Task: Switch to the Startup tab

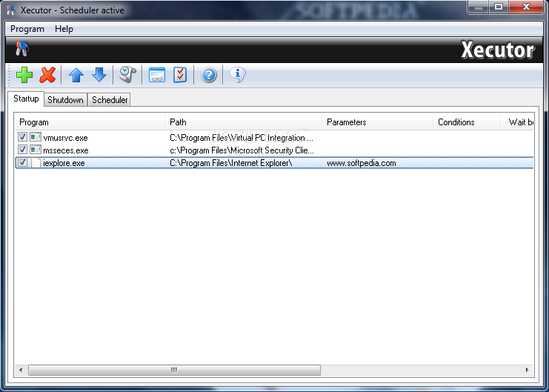Action: coord(26,99)
